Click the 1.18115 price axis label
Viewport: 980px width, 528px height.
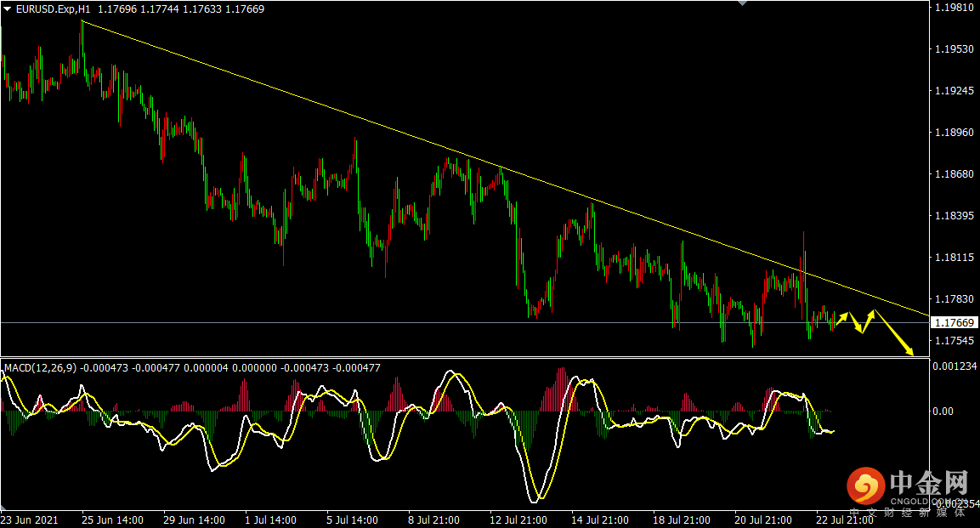coord(954,258)
